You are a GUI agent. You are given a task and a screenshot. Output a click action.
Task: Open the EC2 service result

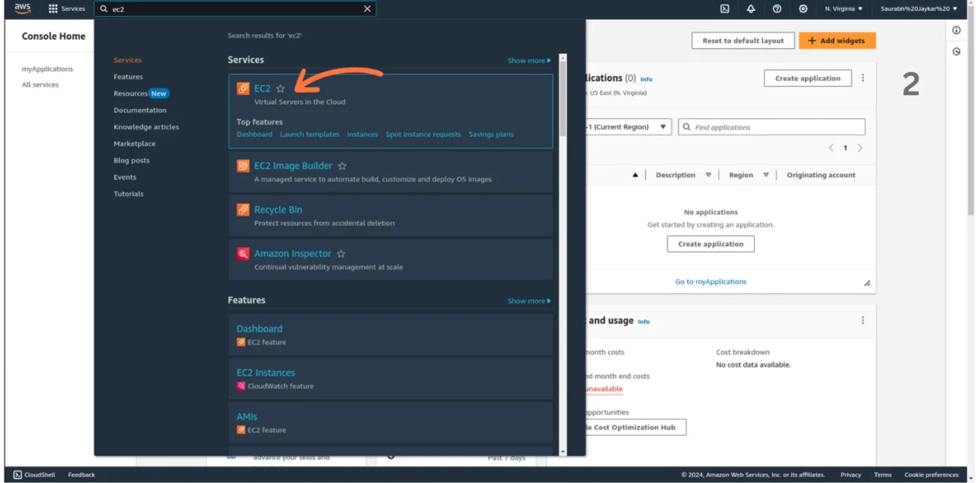(263, 88)
